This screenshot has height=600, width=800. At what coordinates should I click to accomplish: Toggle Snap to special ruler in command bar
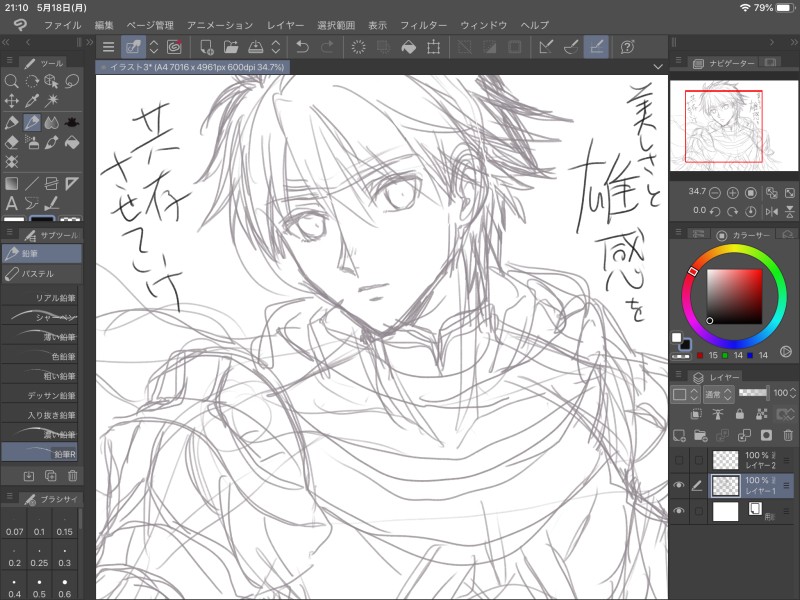571,47
